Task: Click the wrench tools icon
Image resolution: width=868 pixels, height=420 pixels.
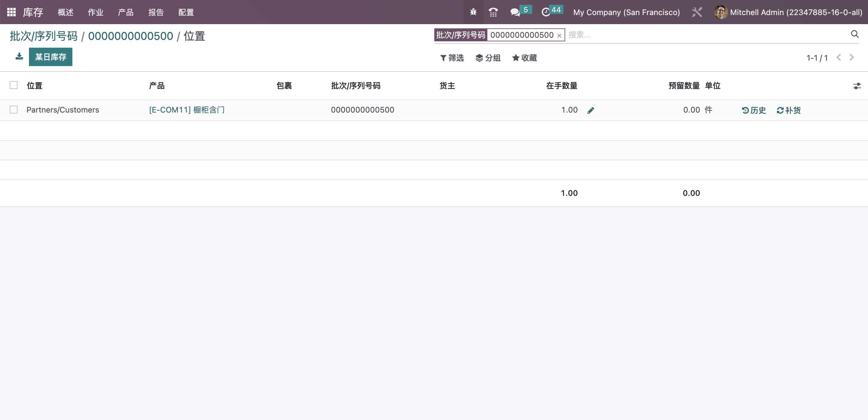Action: (x=697, y=12)
